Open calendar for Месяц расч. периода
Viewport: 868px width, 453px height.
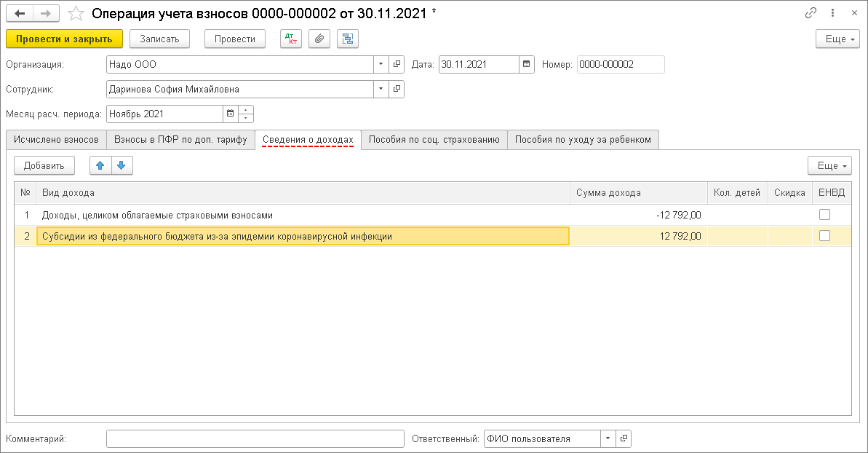pos(231,114)
